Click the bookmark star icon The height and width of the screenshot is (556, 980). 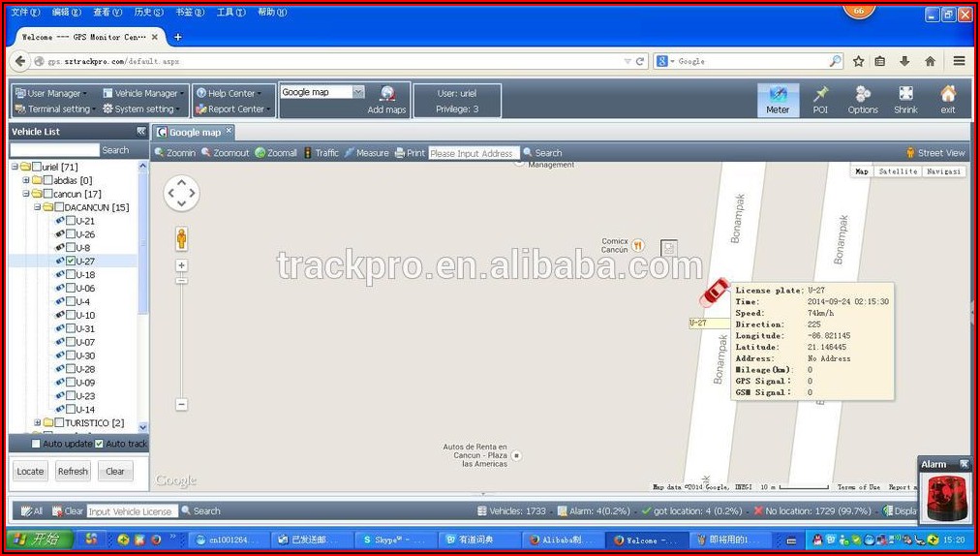pos(859,61)
